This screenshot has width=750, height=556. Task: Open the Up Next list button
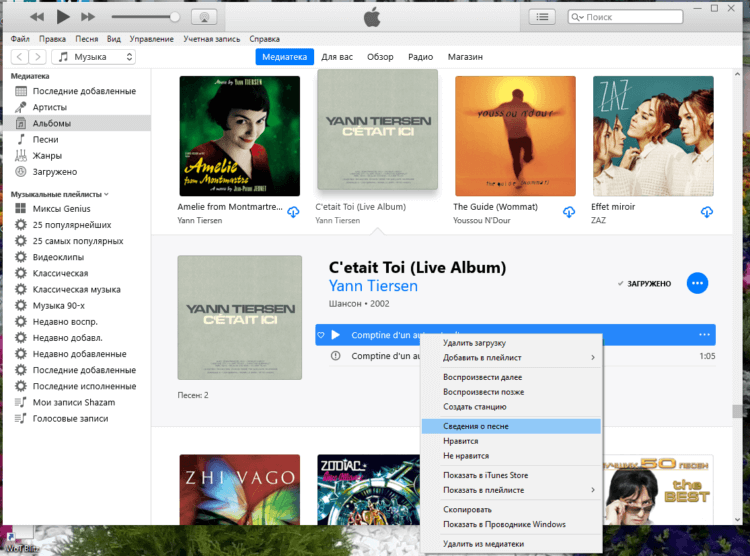click(x=542, y=17)
